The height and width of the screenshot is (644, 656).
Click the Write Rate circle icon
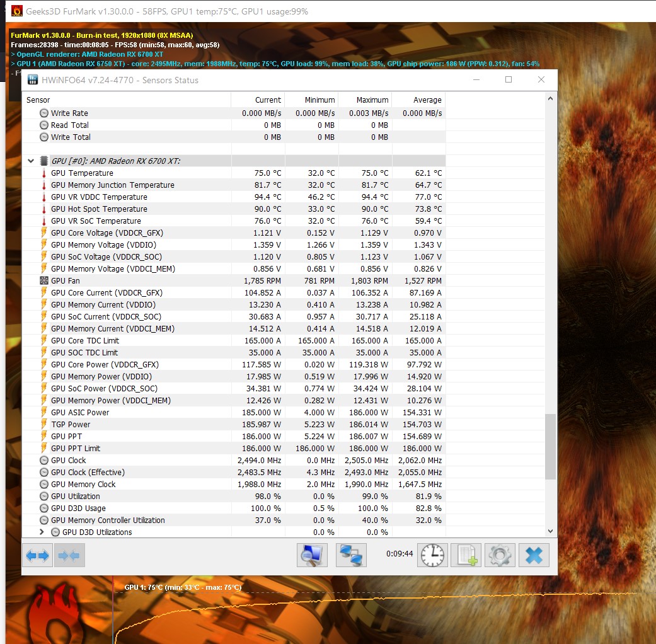tap(44, 113)
